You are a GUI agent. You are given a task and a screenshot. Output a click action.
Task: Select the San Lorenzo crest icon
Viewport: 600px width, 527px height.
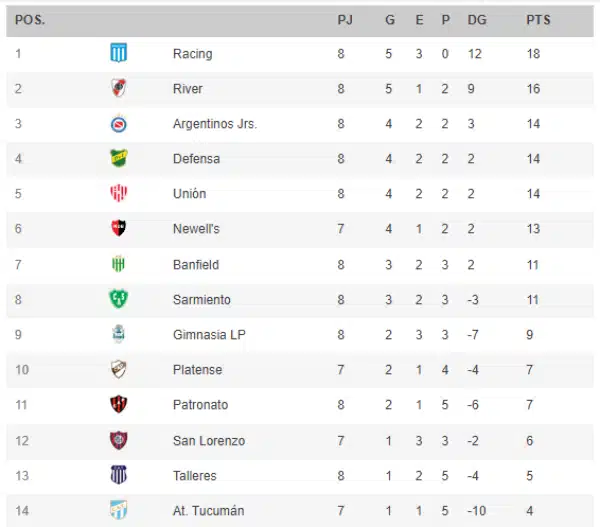[x=119, y=440]
